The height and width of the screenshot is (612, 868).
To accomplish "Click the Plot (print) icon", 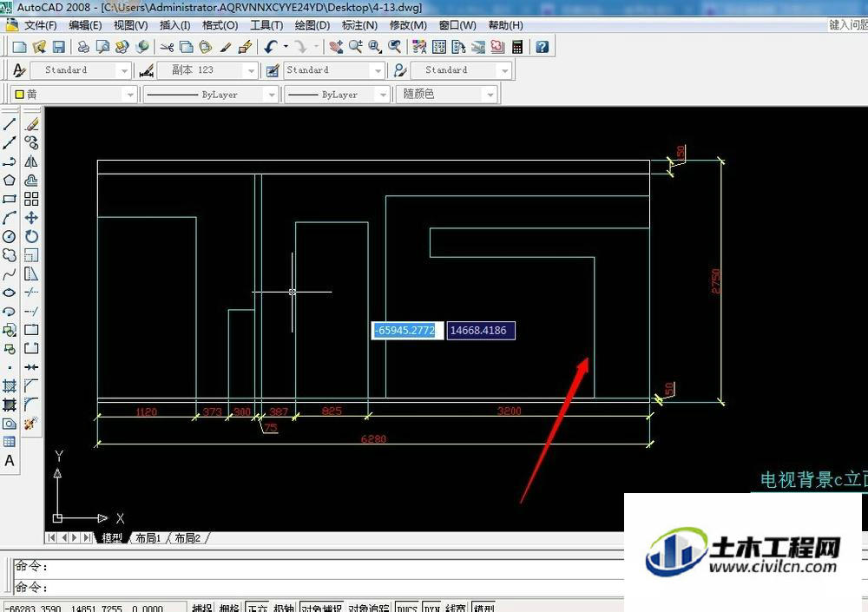I will (x=83, y=47).
